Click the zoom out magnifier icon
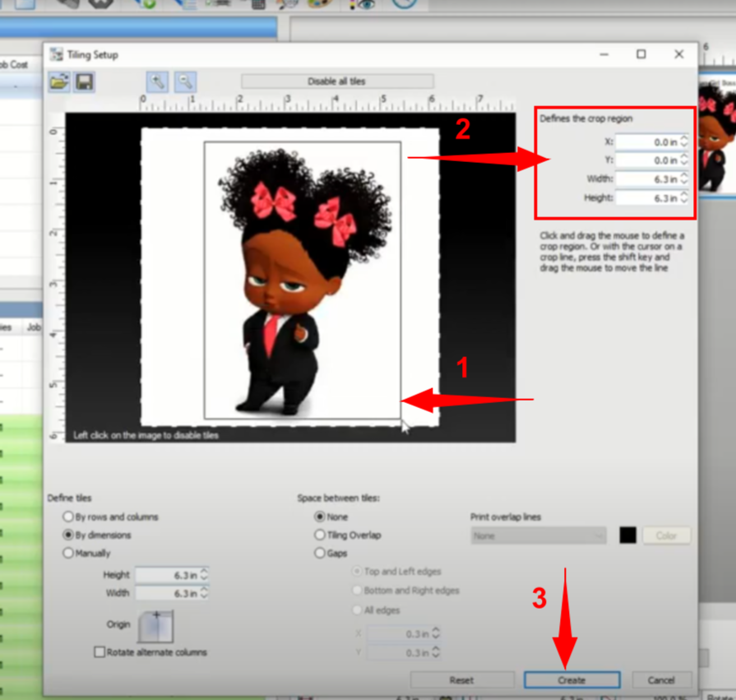The width and height of the screenshot is (736, 700). pyautogui.click(x=185, y=81)
